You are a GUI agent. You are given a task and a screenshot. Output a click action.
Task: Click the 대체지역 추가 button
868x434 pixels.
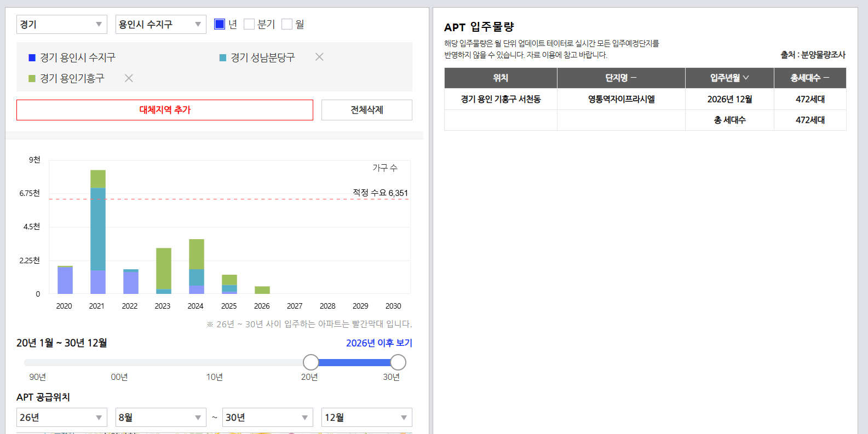(165, 110)
